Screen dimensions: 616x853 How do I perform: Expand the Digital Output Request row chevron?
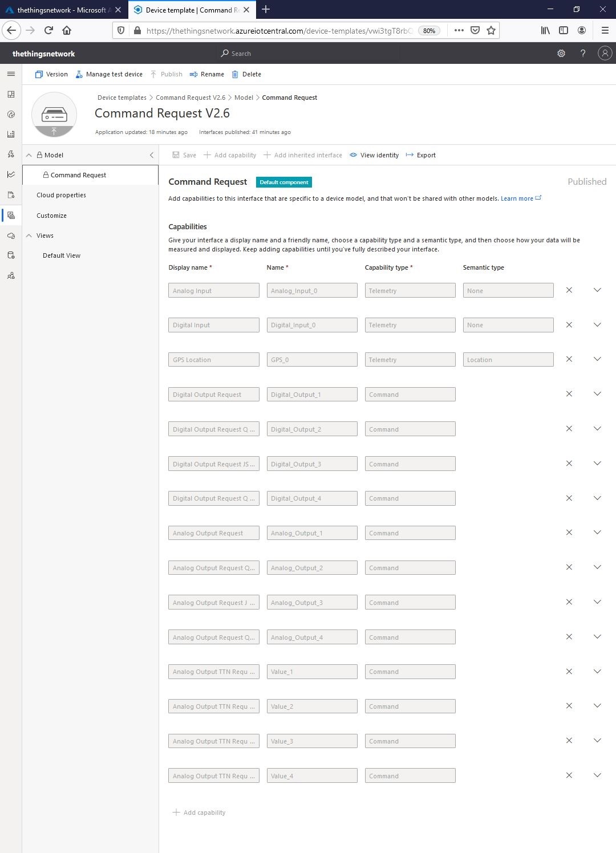pos(597,394)
